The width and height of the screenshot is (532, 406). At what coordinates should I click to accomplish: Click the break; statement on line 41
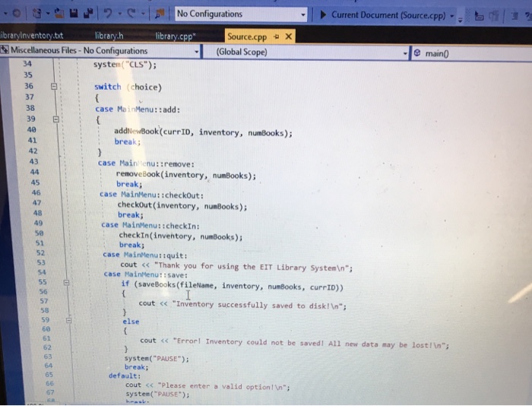[127, 141]
